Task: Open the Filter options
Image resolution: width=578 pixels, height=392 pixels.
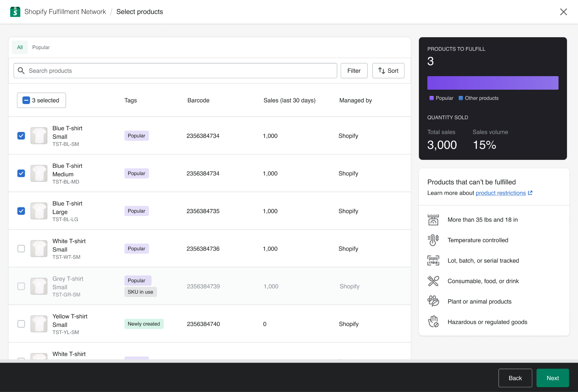Action: click(354, 71)
